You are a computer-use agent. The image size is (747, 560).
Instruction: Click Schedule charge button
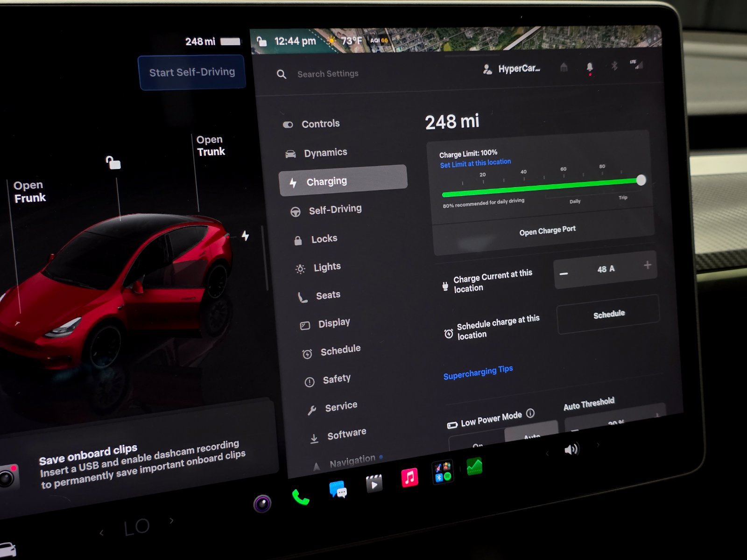[608, 314]
